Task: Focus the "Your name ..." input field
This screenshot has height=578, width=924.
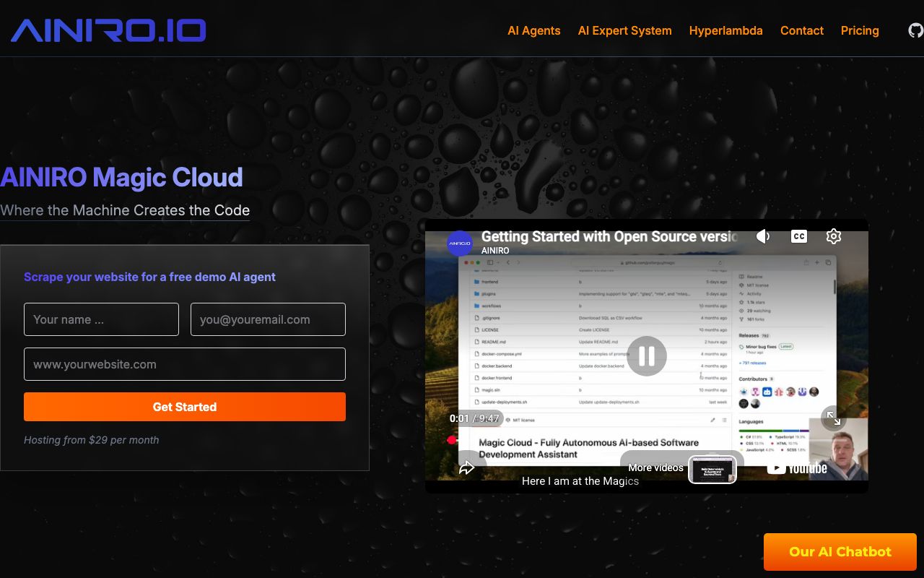Action: pyautogui.click(x=101, y=319)
